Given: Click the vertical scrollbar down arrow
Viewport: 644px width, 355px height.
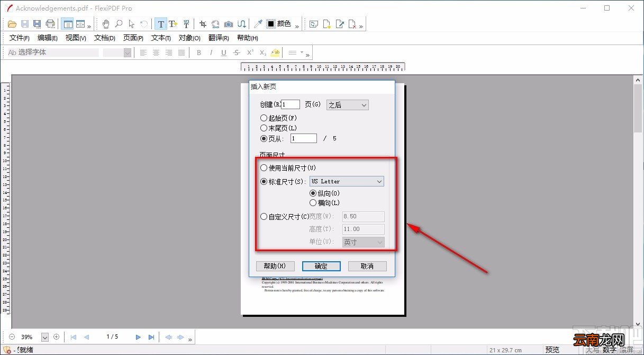Looking at the screenshot, I should [x=638, y=324].
